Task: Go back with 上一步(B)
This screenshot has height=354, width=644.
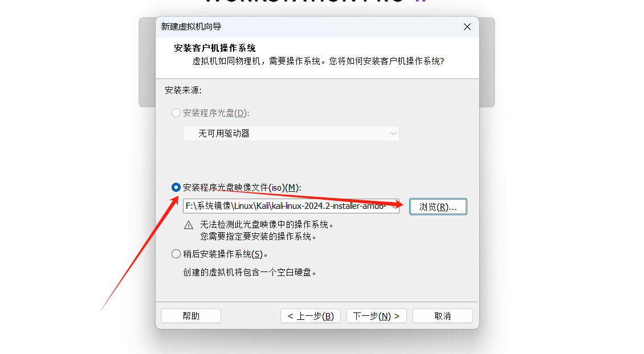Action: point(311,316)
